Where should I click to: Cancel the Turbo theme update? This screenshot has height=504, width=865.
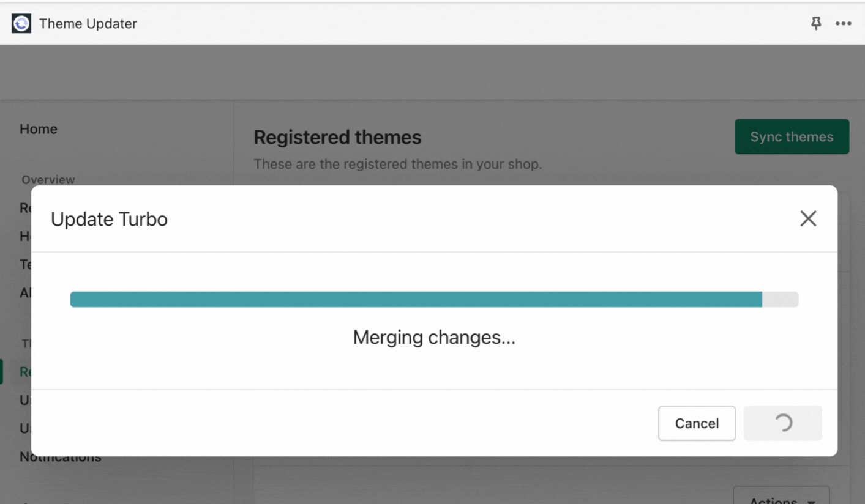click(697, 423)
